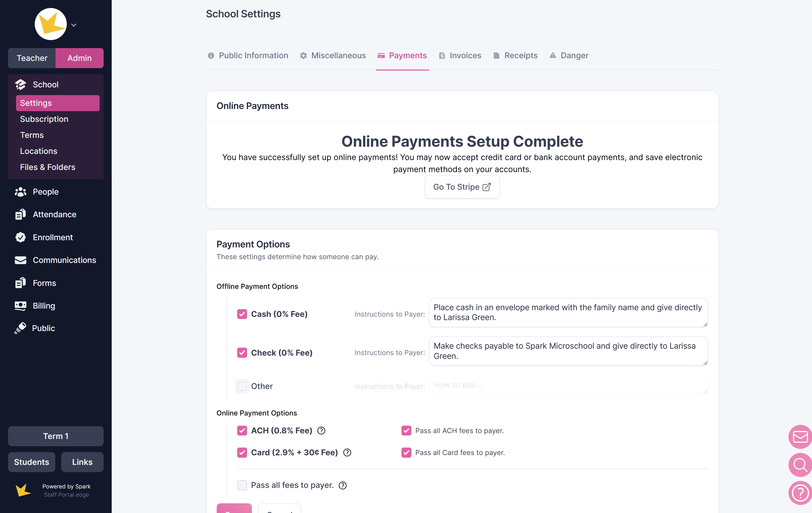Open the floating search magnifier icon

pyautogui.click(x=800, y=465)
